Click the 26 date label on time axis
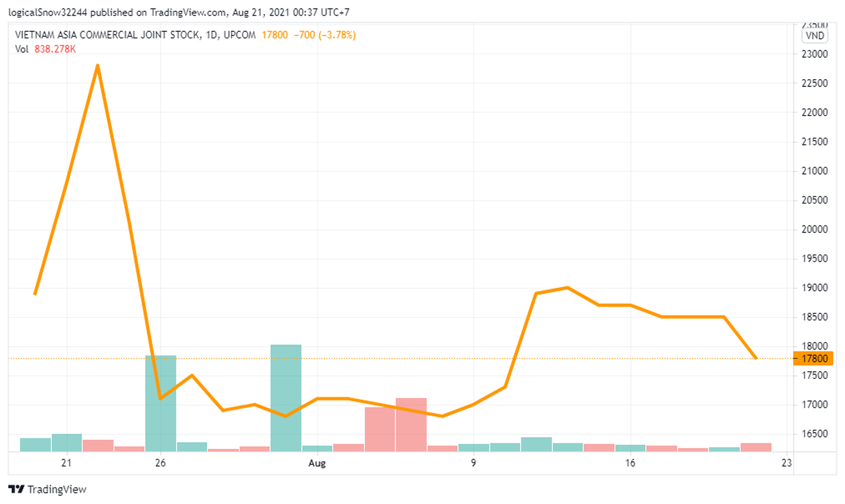The image size is (845, 504). [x=161, y=463]
